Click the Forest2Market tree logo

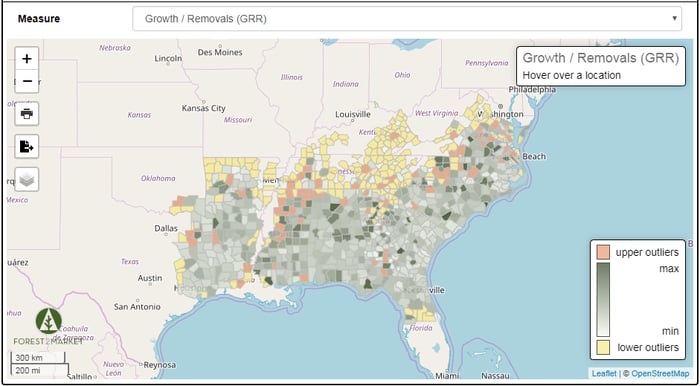pos(49,321)
